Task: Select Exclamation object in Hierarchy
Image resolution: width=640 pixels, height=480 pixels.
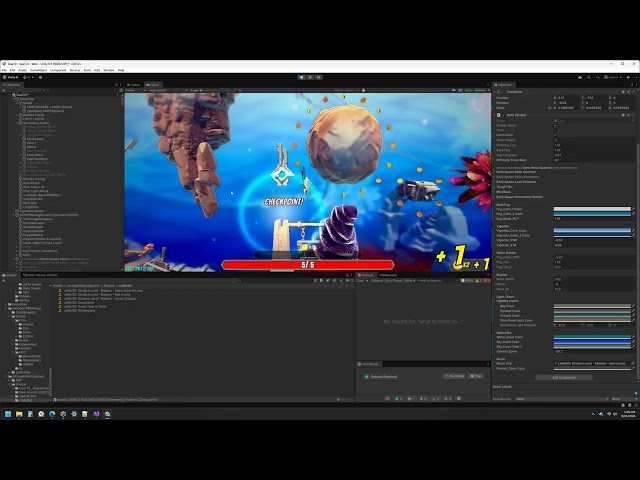Action: pos(36,139)
